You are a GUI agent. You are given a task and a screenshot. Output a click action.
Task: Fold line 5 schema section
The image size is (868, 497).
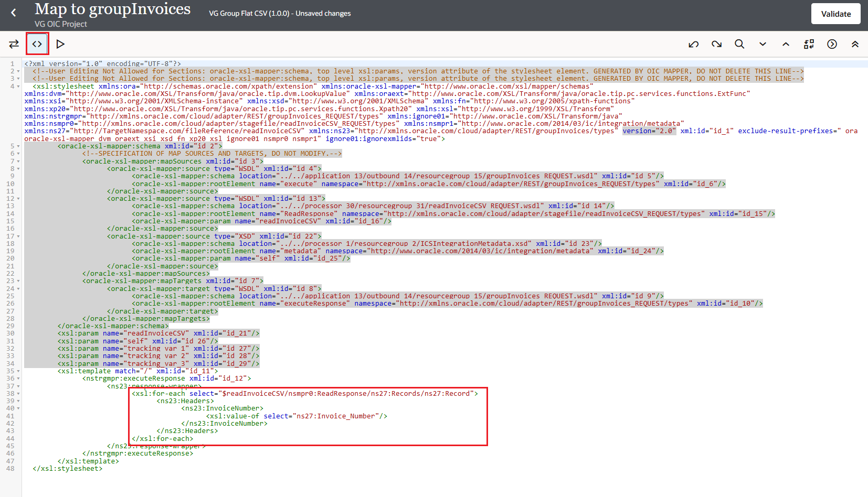[x=18, y=146]
